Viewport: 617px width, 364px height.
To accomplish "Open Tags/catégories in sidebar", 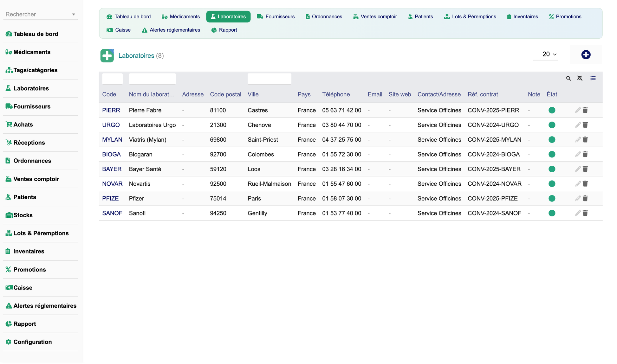I will tap(41, 70).
